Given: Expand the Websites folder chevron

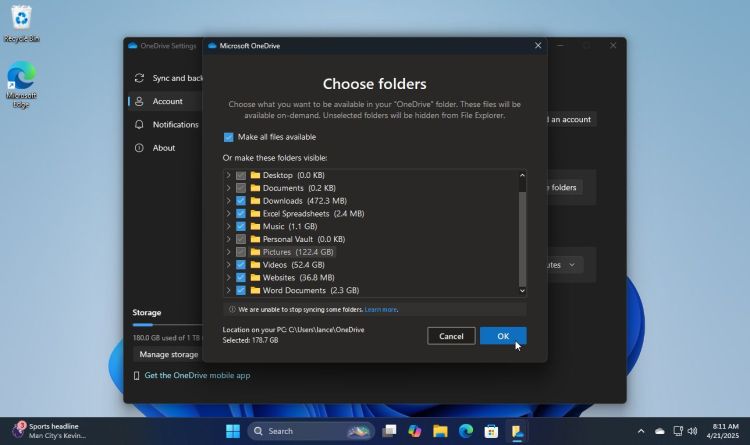Looking at the screenshot, I should [229, 278].
